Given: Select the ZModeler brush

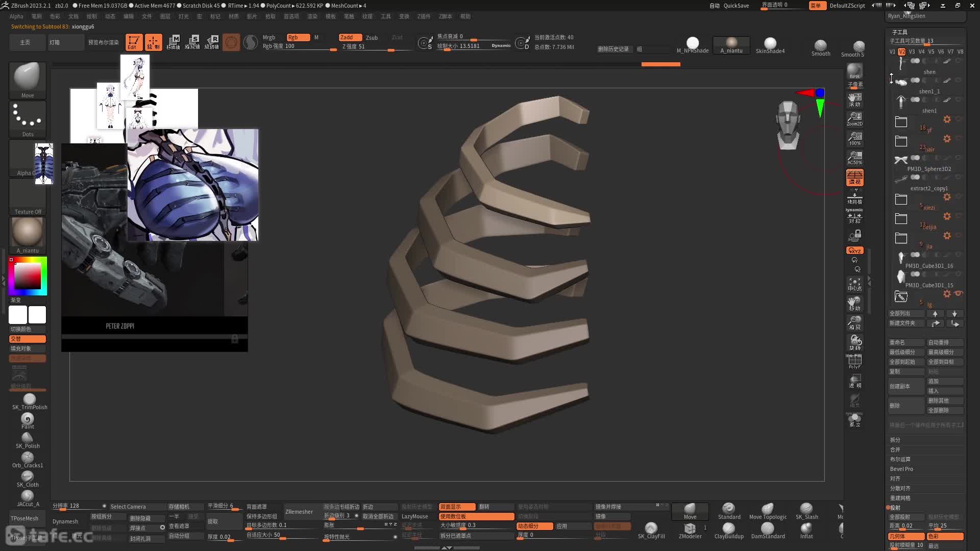Looking at the screenshot, I should 690,531.
